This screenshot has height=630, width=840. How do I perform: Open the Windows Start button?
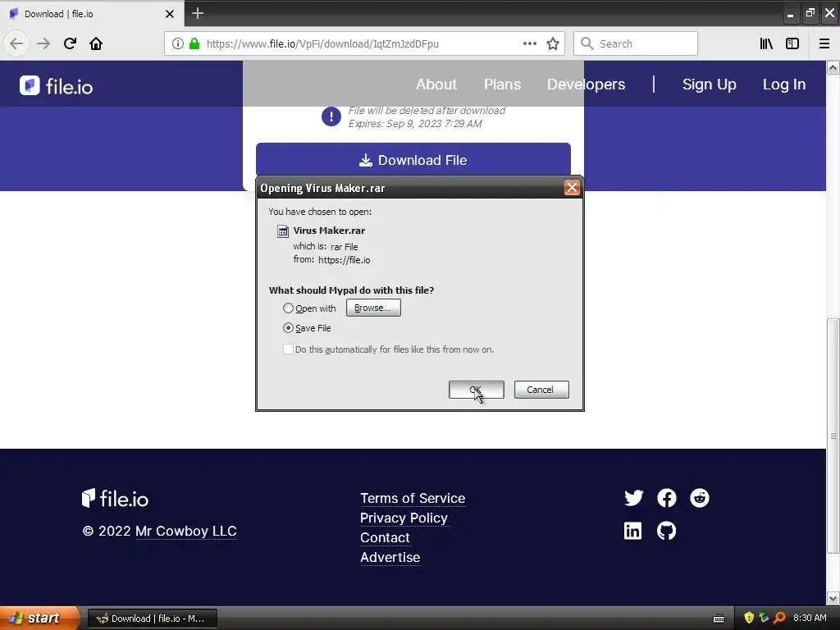[x=38, y=618]
